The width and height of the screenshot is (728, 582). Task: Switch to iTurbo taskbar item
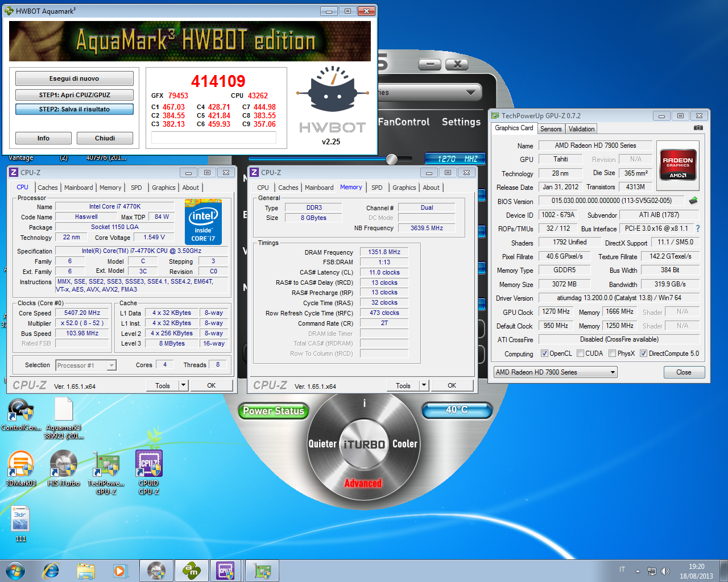coord(156,571)
